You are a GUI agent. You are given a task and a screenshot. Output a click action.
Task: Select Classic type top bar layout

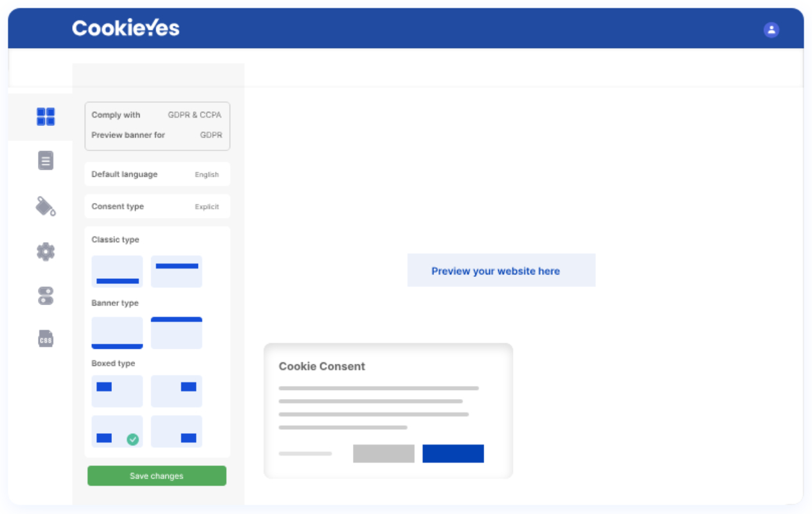point(177,271)
